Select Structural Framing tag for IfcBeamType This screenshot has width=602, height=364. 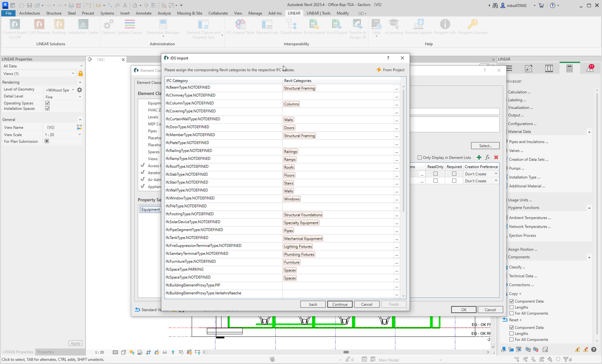(x=300, y=88)
